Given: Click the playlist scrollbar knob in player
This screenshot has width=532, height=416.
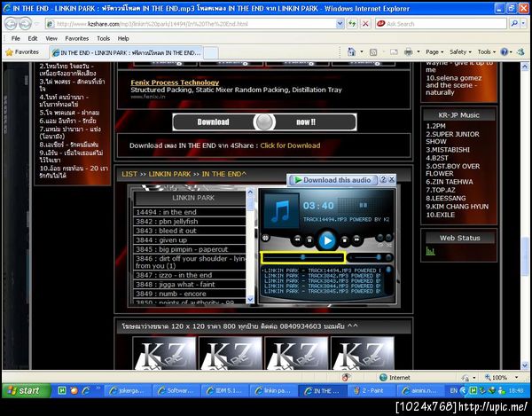Looking at the screenshot, I should [x=389, y=271].
